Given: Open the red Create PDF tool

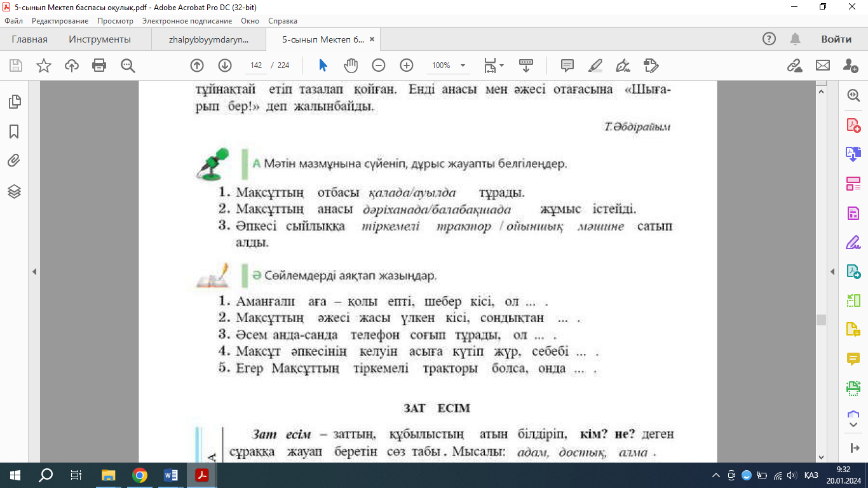Looking at the screenshot, I should (x=853, y=125).
